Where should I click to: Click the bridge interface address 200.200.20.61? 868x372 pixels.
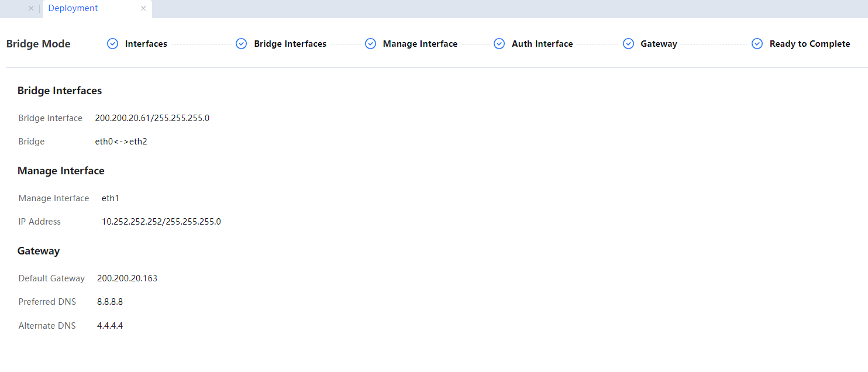pos(152,118)
